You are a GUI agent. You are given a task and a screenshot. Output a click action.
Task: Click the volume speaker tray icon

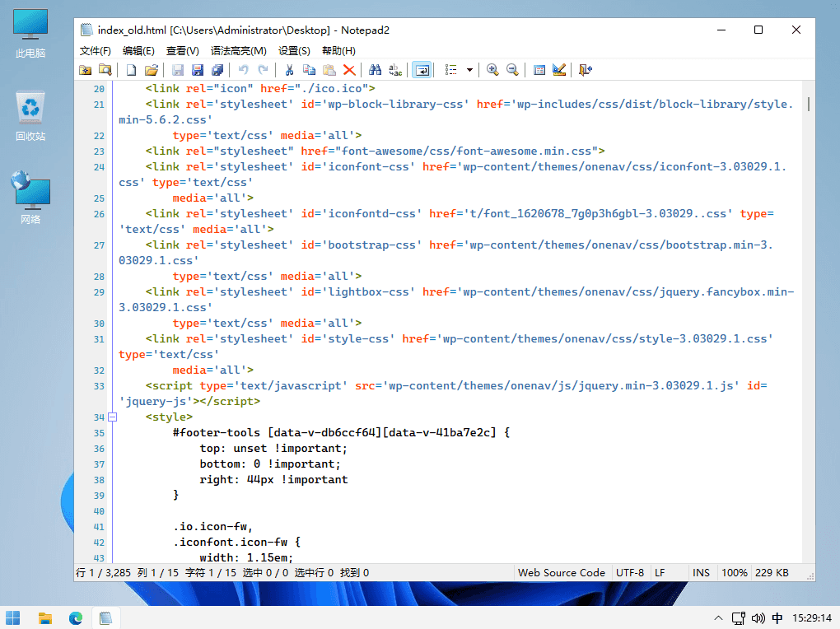coord(758,618)
